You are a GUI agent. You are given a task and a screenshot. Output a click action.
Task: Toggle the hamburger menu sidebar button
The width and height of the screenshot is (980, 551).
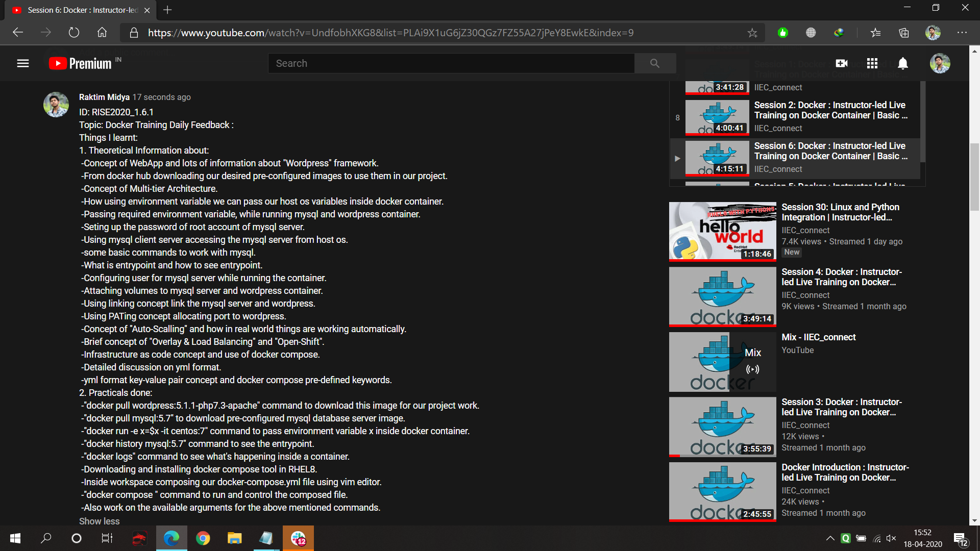[x=22, y=63]
